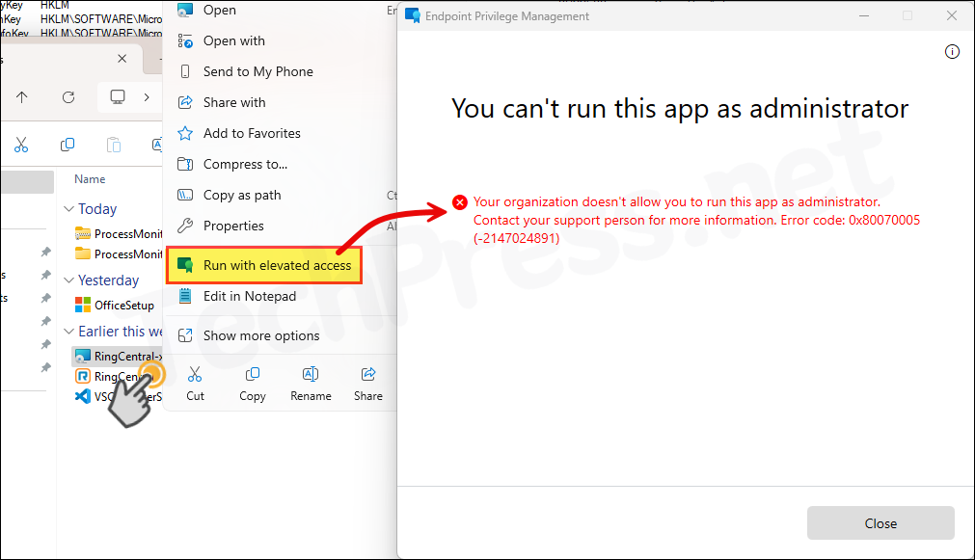Click the Send to My Phone icon
Screen dimensions: 975x560
(x=185, y=71)
